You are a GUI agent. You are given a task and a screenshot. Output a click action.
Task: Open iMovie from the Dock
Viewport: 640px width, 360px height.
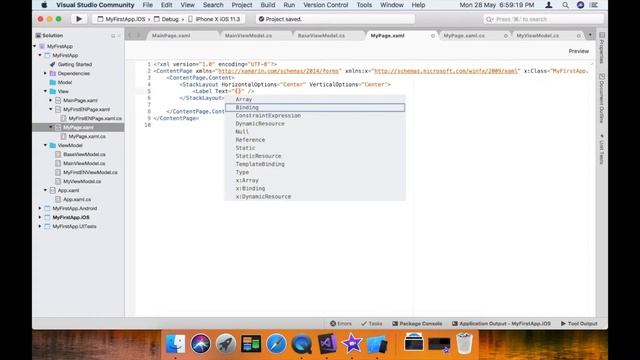pos(352,344)
